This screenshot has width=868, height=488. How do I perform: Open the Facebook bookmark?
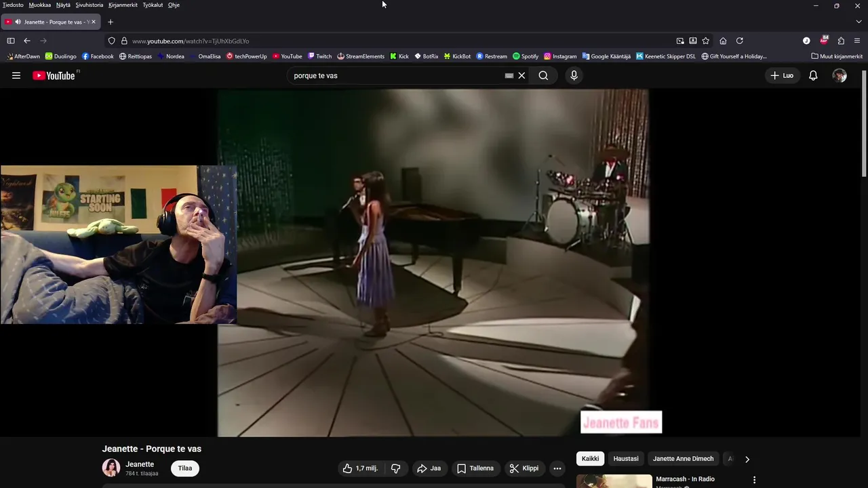point(98,56)
